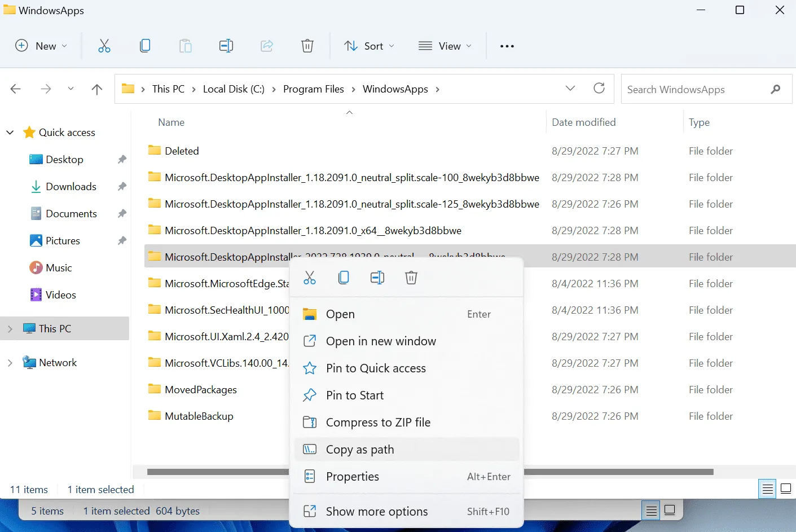Click the Rename icon in the main toolbar

point(226,46)
